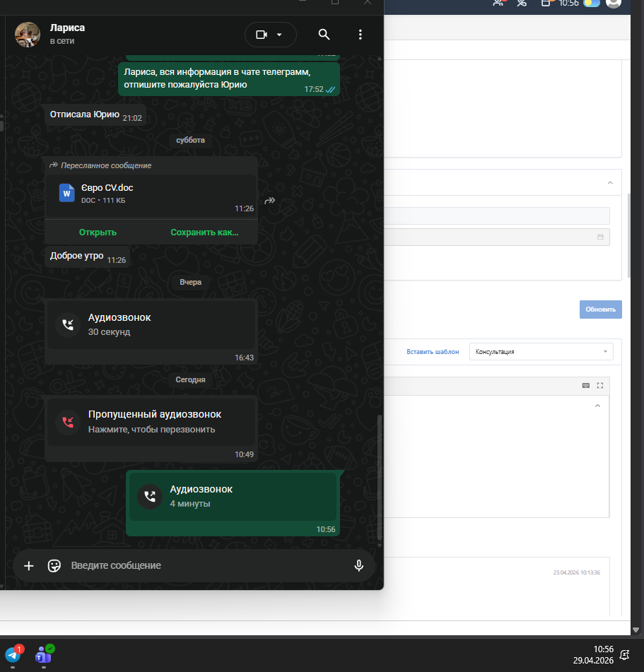This screenshot has width=644, height=672.
Task: Open Microsoft Teams from the taskbar
Action: [x=44, y=654]
